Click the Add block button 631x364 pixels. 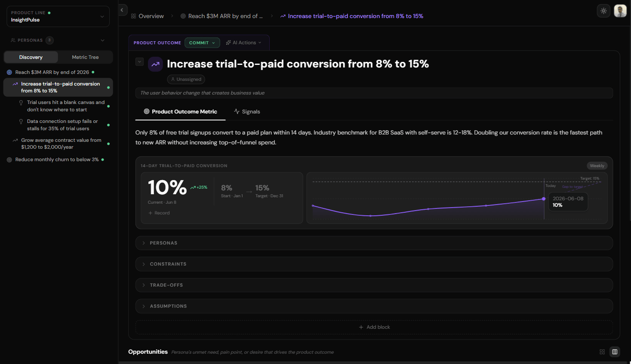click(374, 327)
